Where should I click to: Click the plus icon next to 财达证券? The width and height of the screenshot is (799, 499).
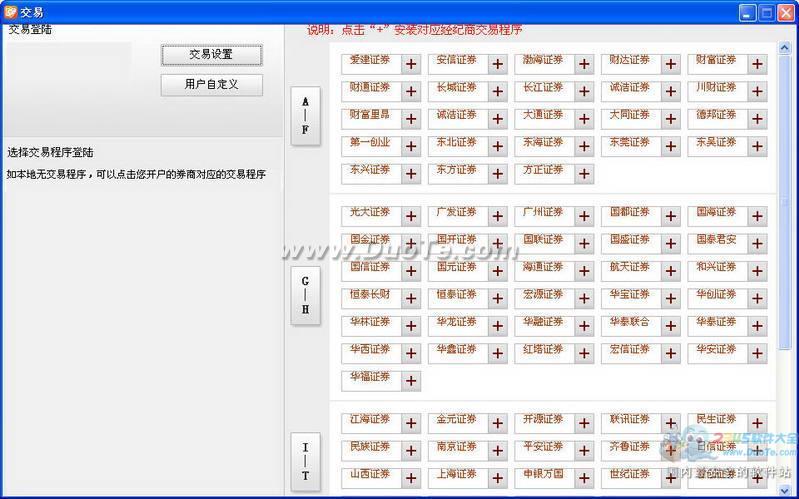pyautogui.click(x=671, y=64)
